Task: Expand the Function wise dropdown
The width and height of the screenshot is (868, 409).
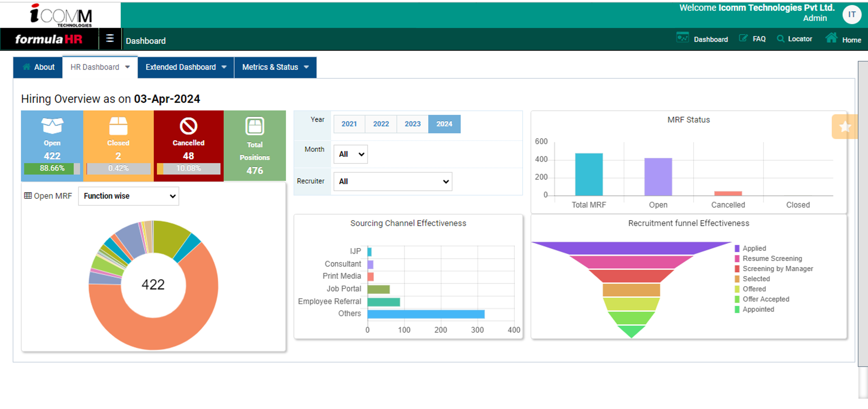Action: 128,196
